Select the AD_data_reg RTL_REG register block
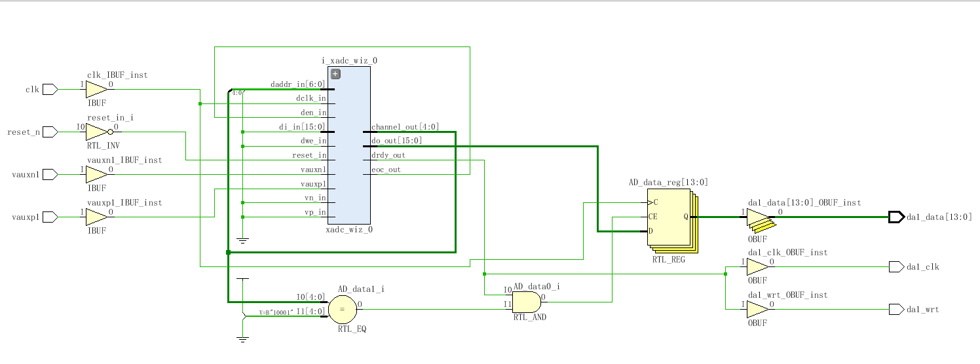The width and height of the screenshot is (980, 364). pos(673,221)
